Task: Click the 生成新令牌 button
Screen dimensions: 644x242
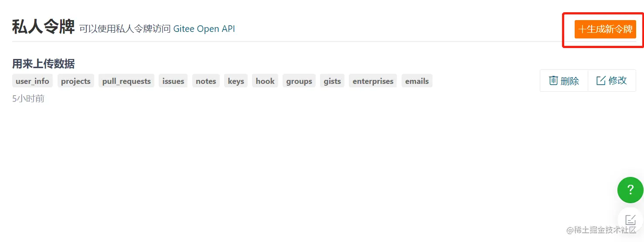Action: [605, 29]
